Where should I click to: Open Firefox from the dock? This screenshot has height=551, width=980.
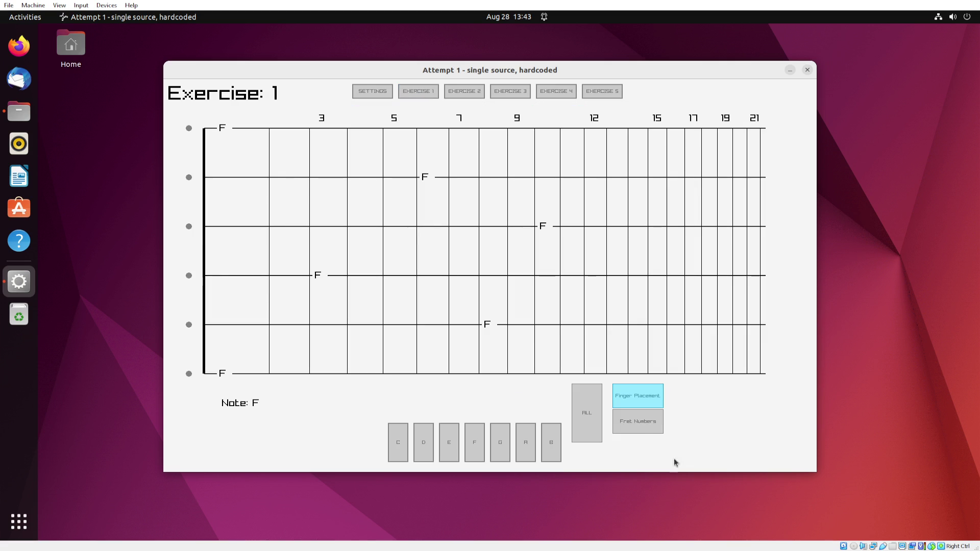(19, 46)
